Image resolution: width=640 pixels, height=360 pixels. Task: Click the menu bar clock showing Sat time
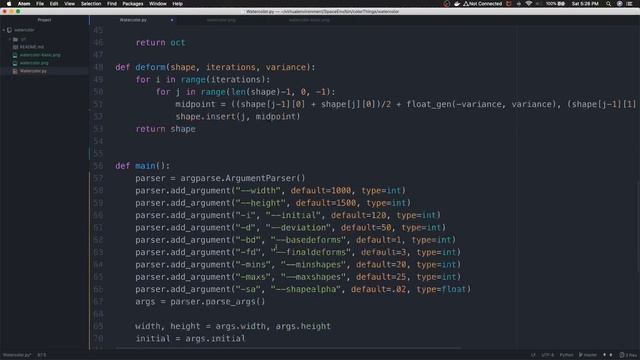point(585,4)
